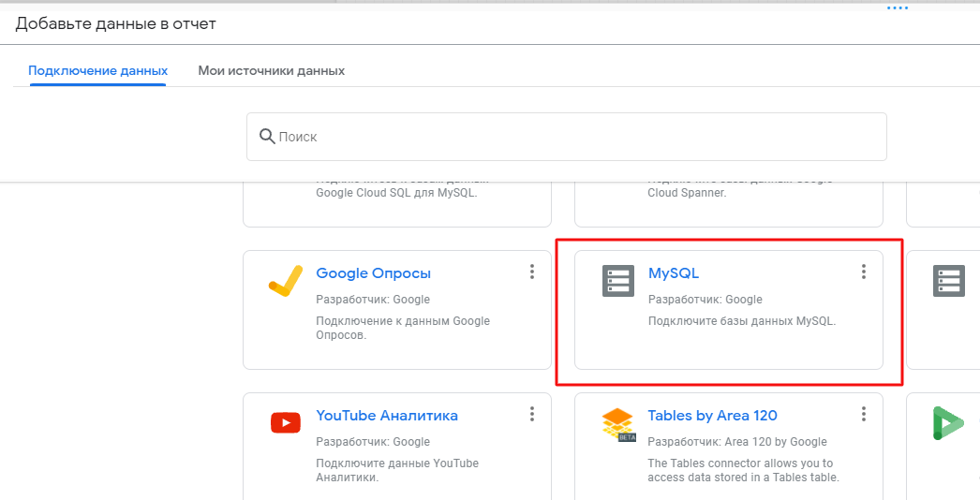Viewport: 980px width, 500px height.
Task: Open the Google Опросы connector
Action: point(373,273)
